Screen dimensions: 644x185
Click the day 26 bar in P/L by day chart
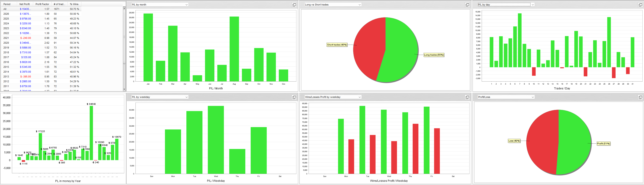609,42
